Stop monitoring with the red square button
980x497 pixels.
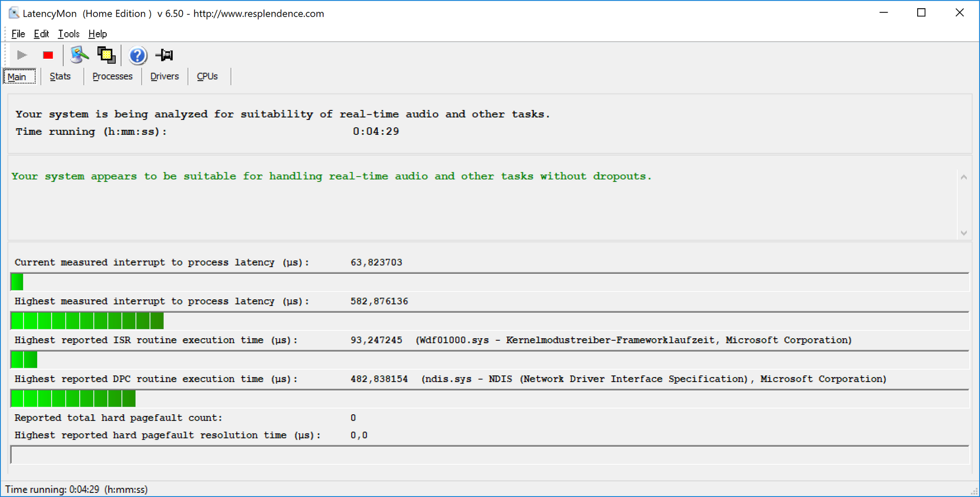pyautogui.click(x=48, y=55)
